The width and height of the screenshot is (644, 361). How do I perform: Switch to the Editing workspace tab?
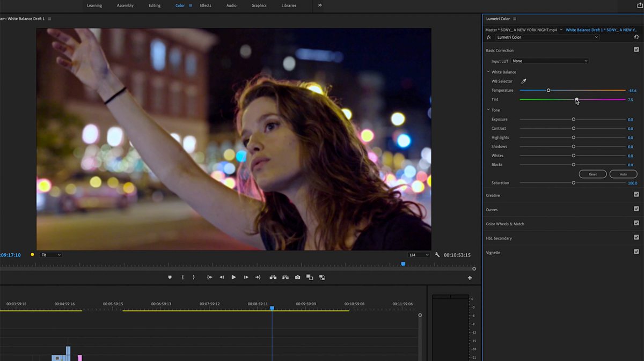click(154, 5)
